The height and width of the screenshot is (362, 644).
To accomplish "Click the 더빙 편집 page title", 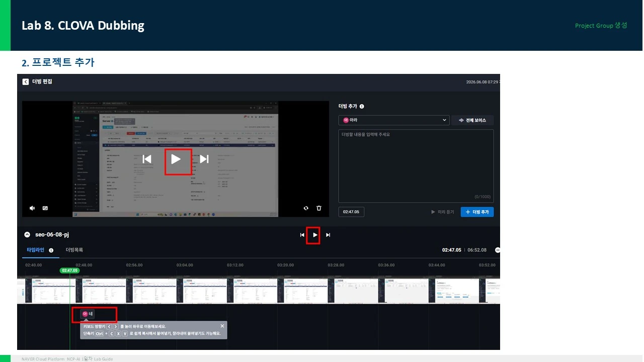I will 42,81.
